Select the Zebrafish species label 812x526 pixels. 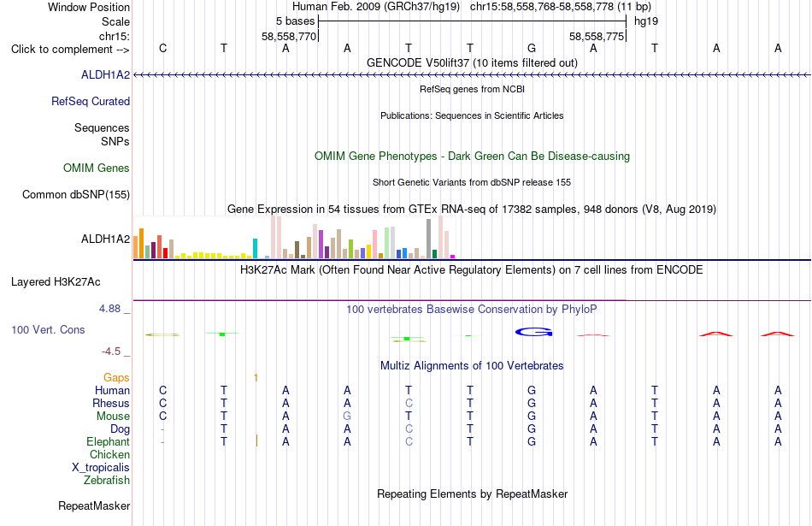tap(107, 481)
